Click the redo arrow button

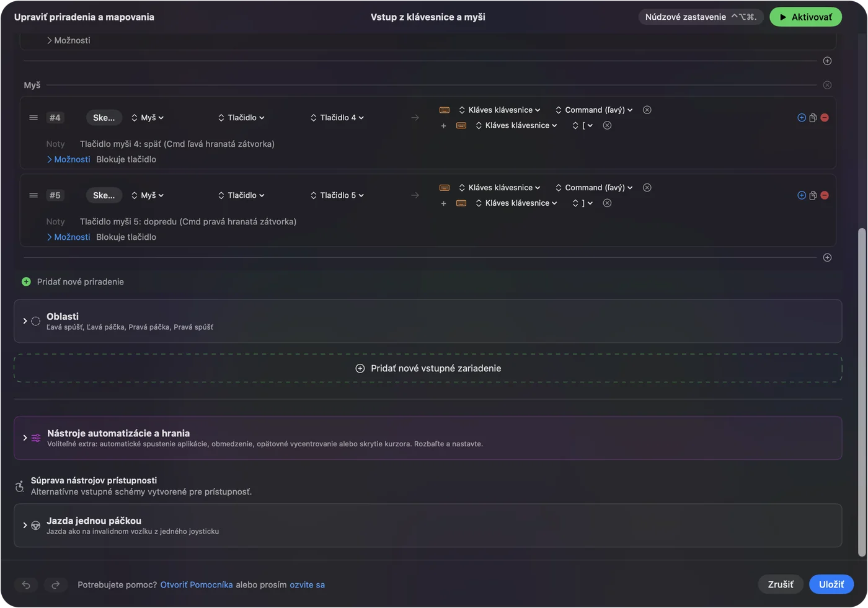[x=55, y=584]
